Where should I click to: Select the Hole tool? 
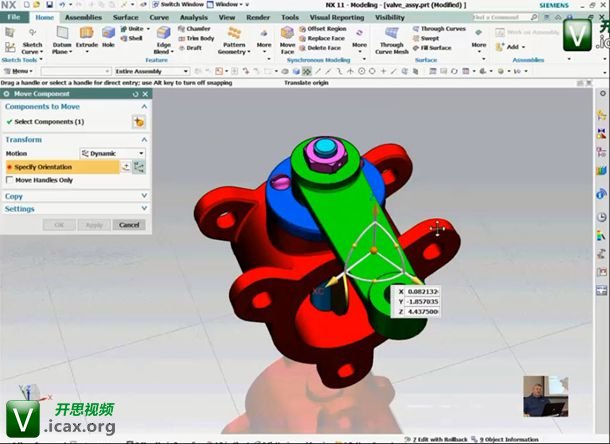pos(108,37)
